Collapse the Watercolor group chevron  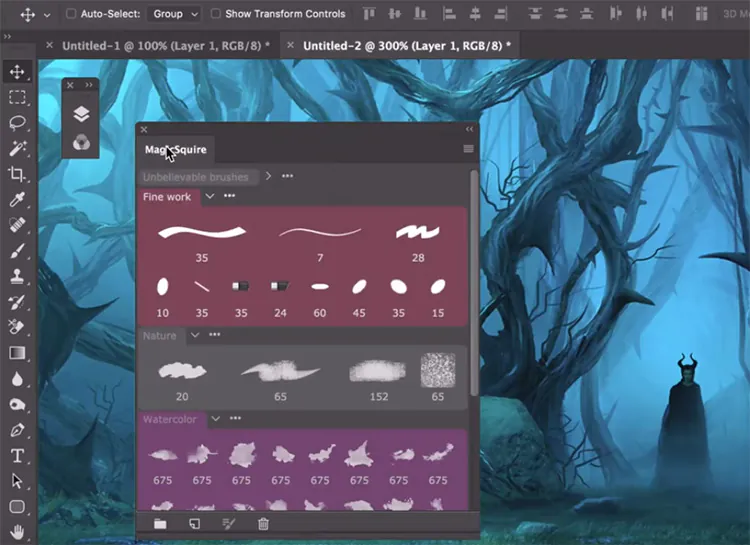click(x=216, y=418)
